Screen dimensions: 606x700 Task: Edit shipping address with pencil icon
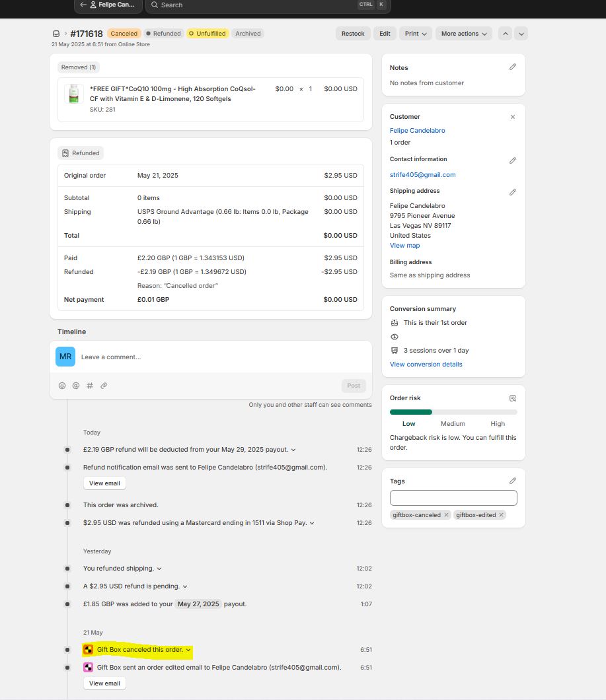click(512, 192)
